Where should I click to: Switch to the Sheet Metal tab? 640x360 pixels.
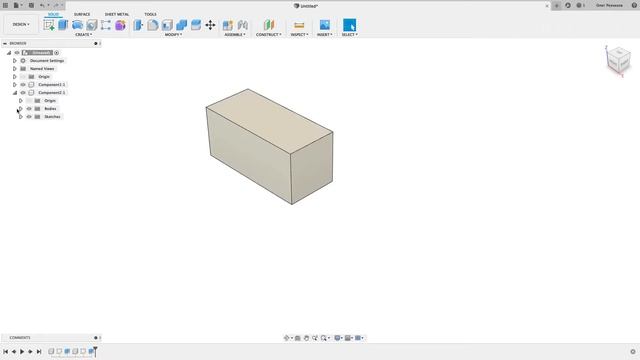click(x=117, y=14)
